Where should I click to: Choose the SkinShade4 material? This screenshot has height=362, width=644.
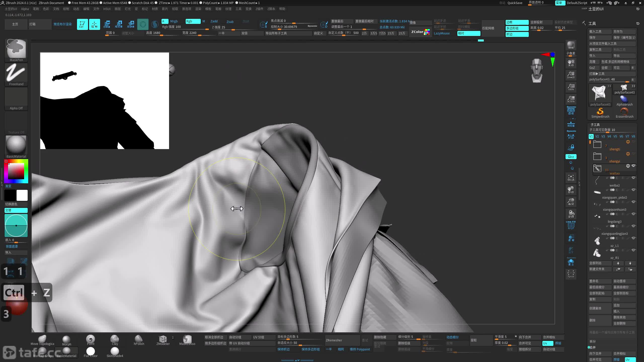tap(115, 352)
